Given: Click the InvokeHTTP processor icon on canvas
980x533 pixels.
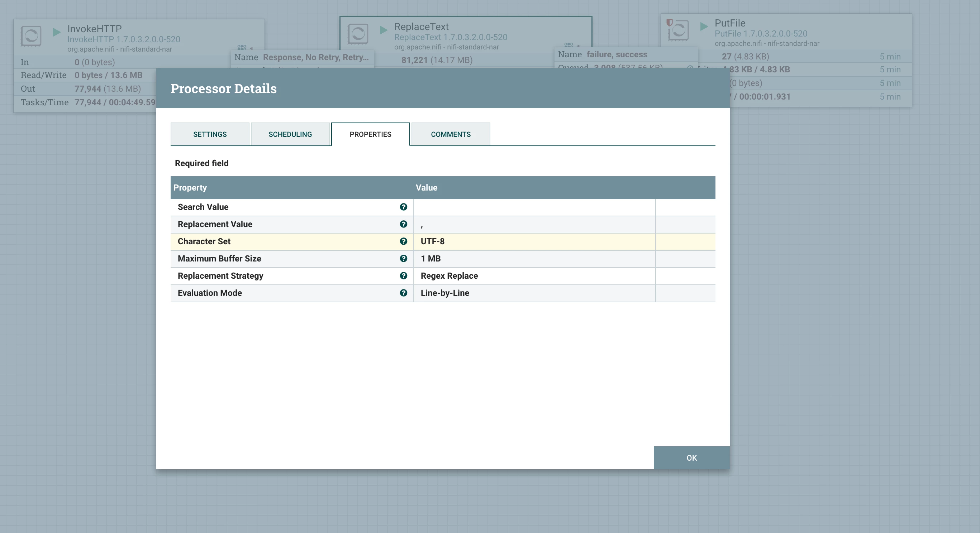Looking at the screenshot, I should (31, 36).
